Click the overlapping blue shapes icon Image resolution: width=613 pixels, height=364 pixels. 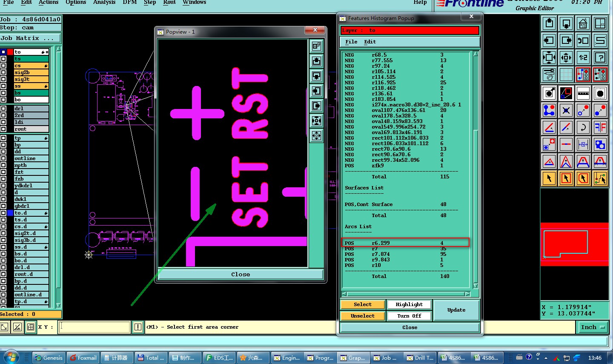tap(600, 144)
